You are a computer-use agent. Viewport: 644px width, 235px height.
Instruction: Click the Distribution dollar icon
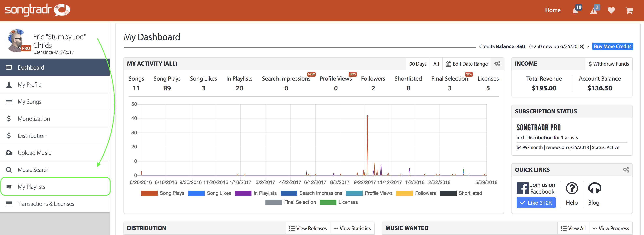9,136
